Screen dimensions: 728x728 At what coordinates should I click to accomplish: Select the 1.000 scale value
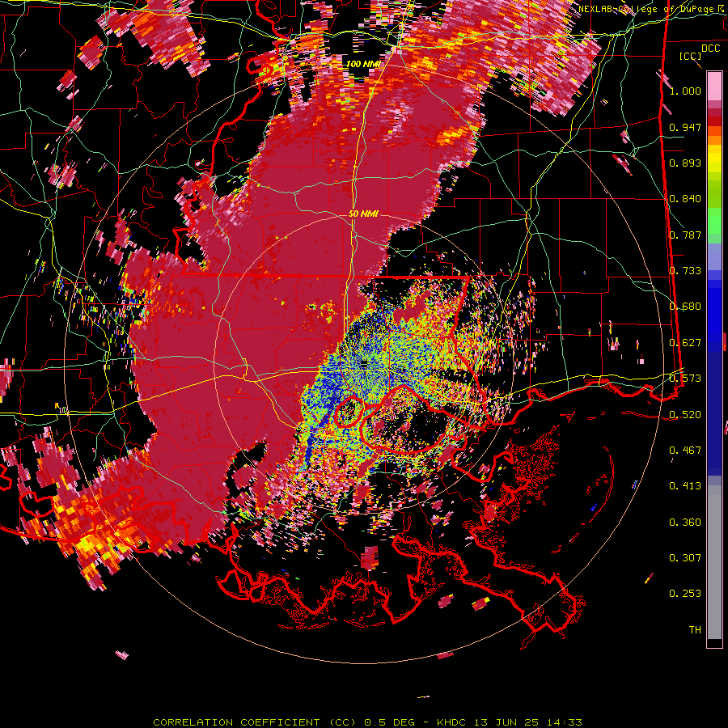685,91
